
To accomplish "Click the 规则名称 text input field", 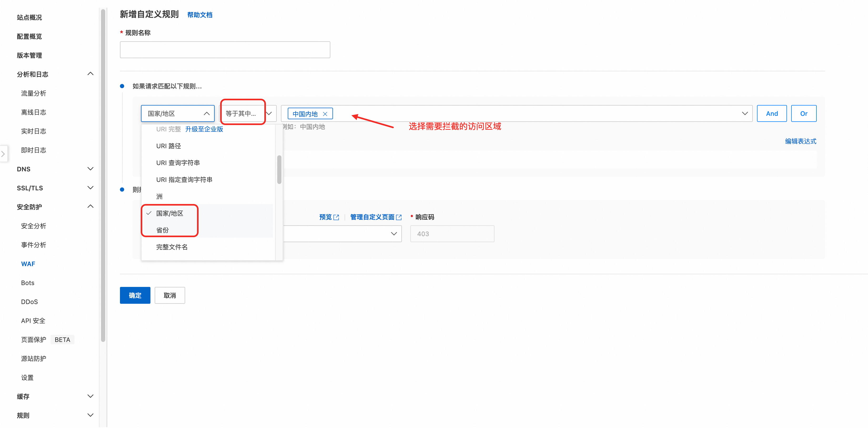I will pos(225,50).
